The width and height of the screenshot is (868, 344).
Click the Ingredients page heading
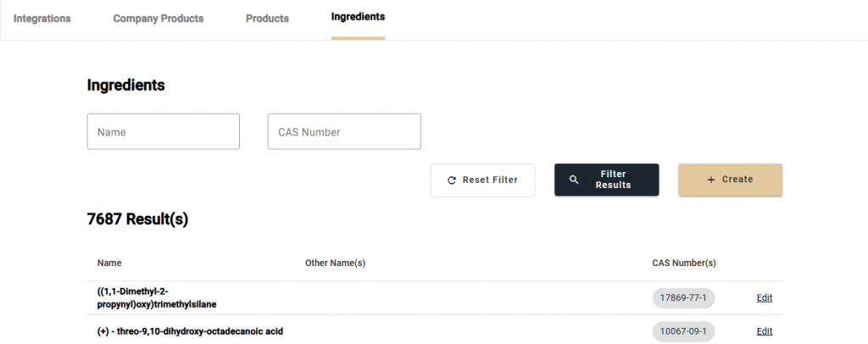125,86
